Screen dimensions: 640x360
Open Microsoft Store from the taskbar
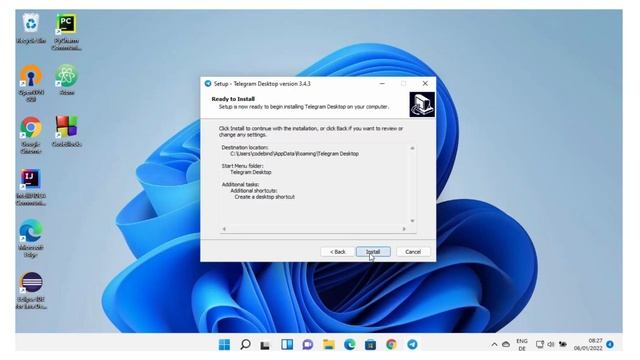tap(371, 344)
